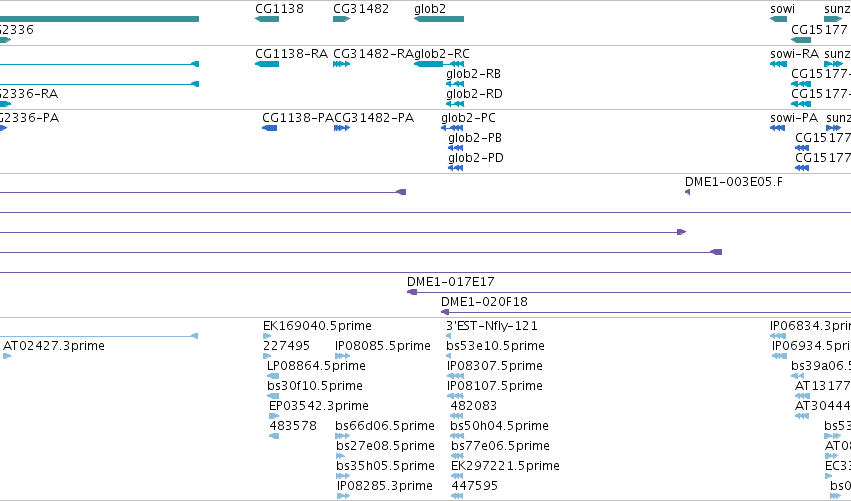Select protein CG1138-PA label
The width and height of the screenshot is (851, 501).
[x=298, y=118]
